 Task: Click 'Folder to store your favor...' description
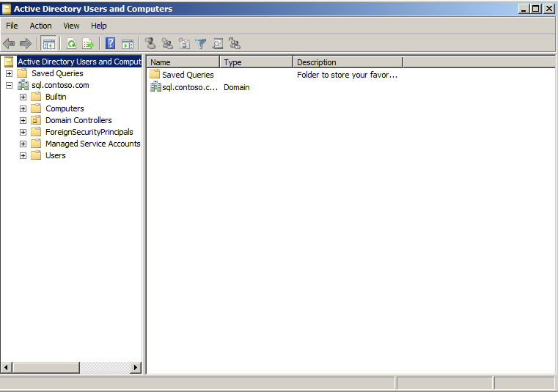click(348, 75)
